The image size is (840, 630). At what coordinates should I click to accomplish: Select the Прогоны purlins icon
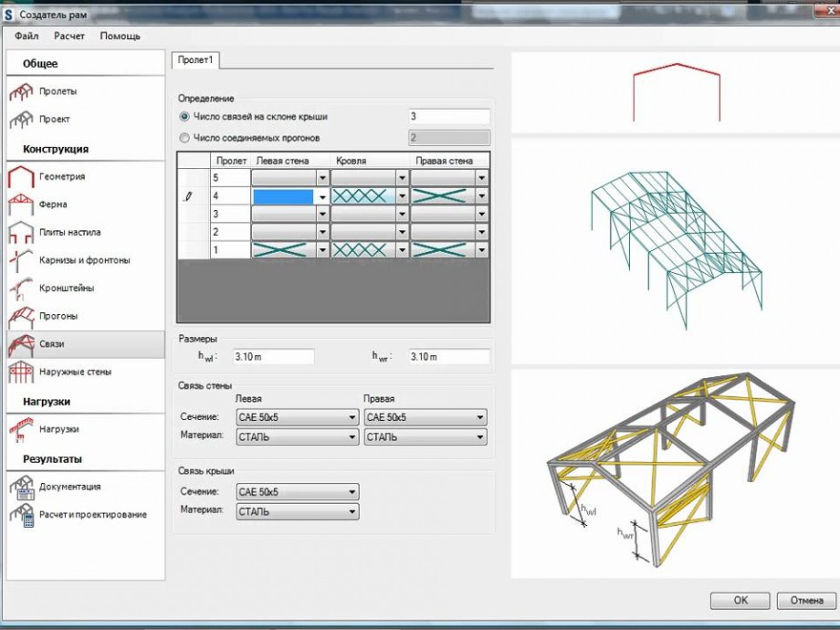pos(21,317)
